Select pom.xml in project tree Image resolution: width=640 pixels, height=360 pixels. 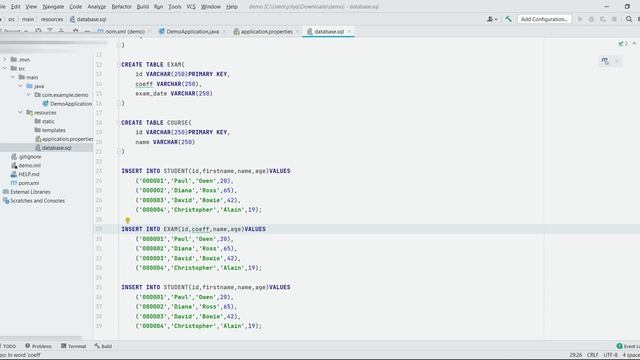[x=25, y=183]
